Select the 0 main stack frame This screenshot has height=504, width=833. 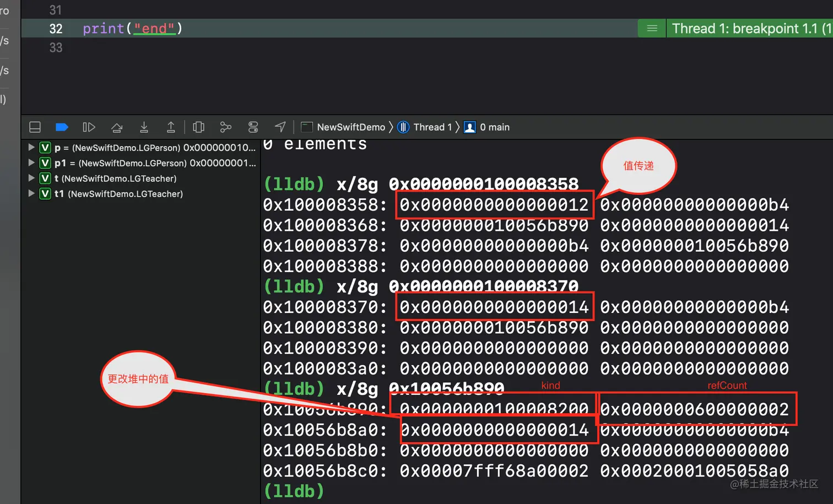(487, 127)
